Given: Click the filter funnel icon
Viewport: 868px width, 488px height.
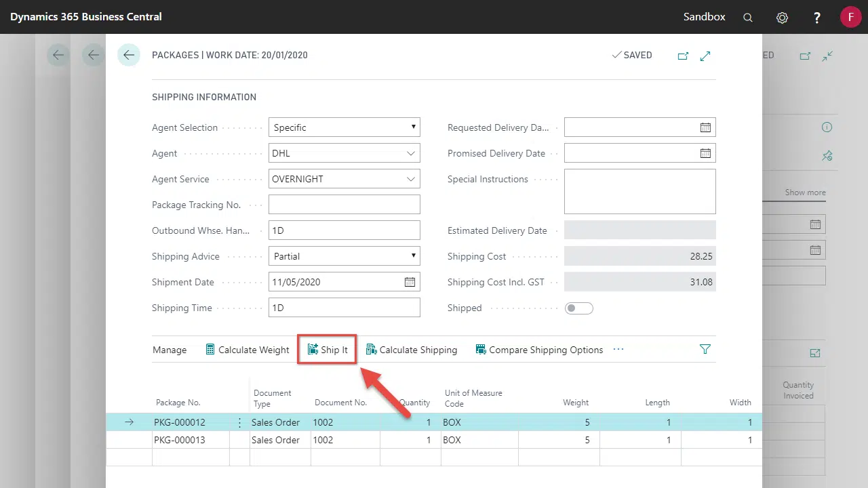Looking at the screenshot, I should point(705,350).
